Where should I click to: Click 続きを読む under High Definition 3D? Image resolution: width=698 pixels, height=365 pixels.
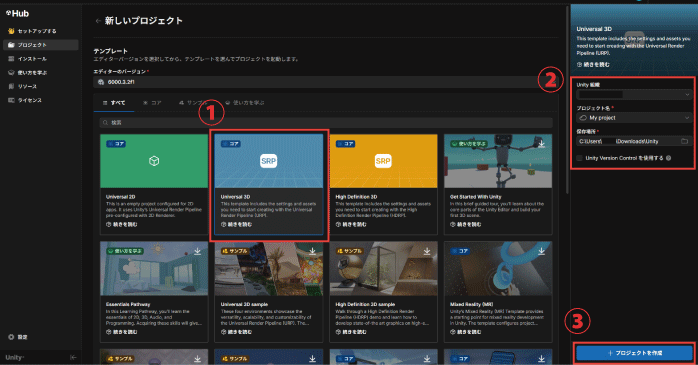click(351, 224)
